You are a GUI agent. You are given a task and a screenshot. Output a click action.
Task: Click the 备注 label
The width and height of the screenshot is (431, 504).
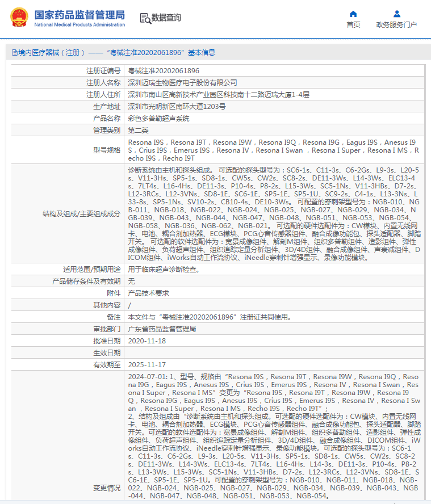[x=114, y=317]
